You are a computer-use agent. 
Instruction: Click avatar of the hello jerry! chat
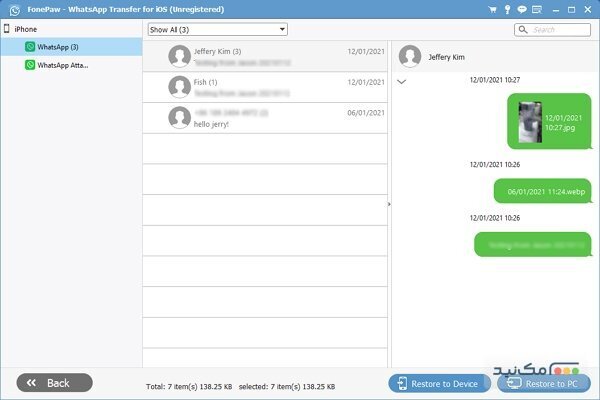179,117
